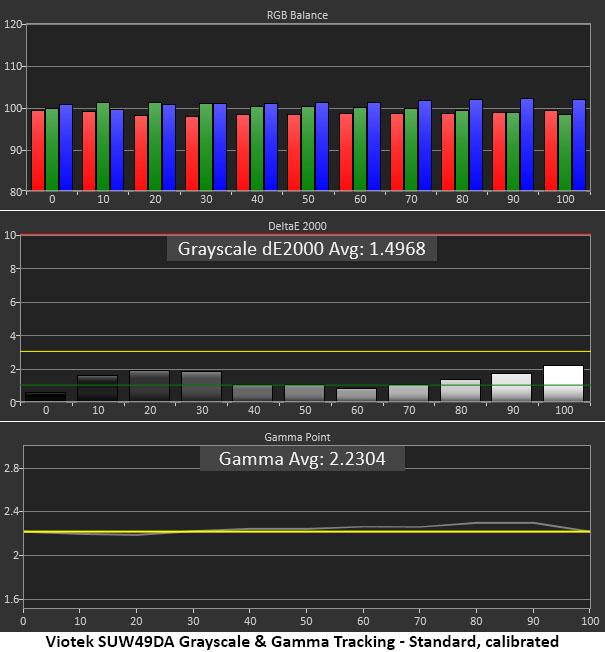
Task: Click the 4 label on DeltaE y-axis
Action: tap(13, 336)
